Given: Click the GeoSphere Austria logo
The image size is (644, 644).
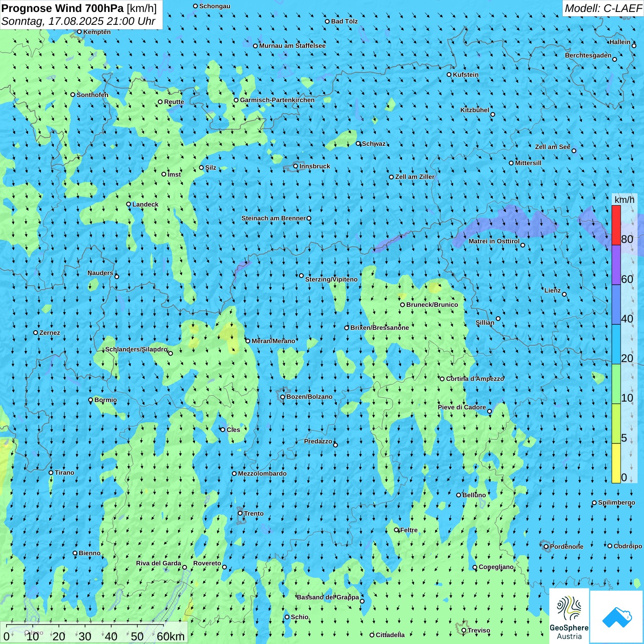Looking at the screenshot, I should [569, 616].
